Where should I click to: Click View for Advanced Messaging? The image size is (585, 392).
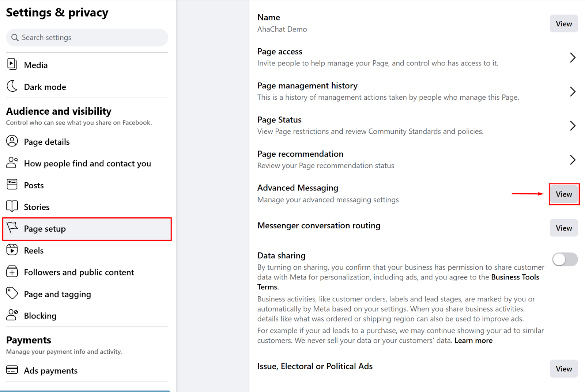coord(564,194)
